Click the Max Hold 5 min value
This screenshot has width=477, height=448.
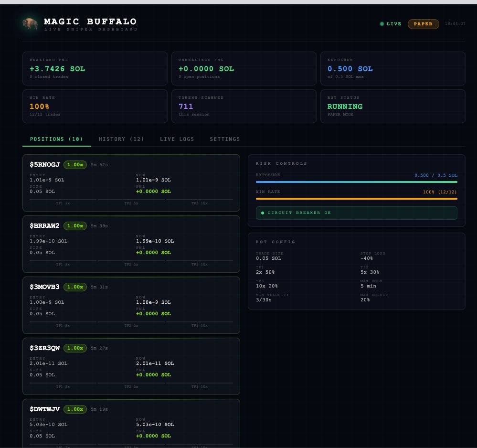[x=369, y=286]
